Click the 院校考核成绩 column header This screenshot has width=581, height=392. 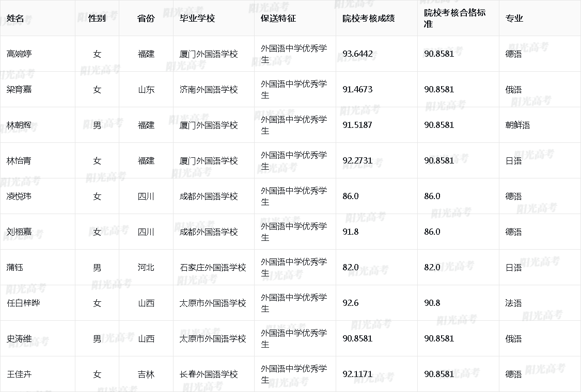point(369,18)
